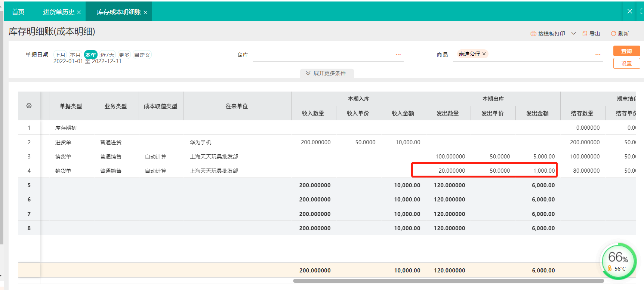Switch to the 进货单历史 tab
The height and width of the screenshot is (290, 644).
point(59,12)
